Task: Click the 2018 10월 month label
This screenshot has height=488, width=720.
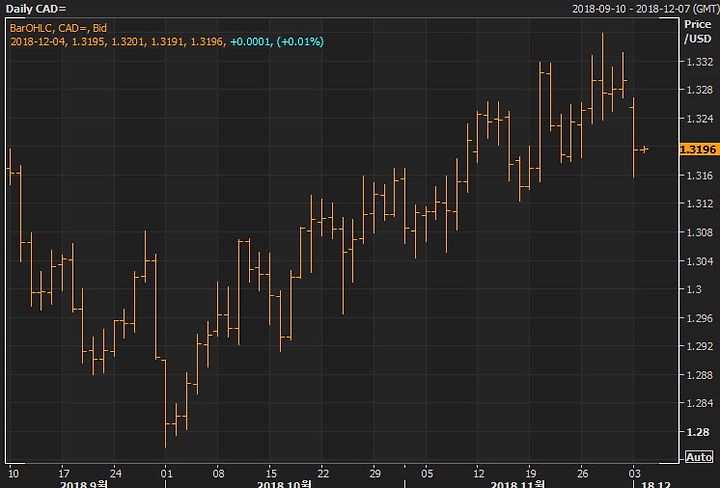Action: click(x=284, y=484)
